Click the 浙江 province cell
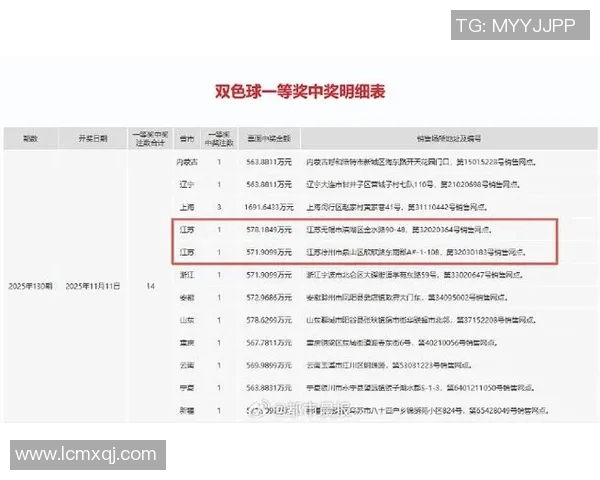 pos(187,275)
